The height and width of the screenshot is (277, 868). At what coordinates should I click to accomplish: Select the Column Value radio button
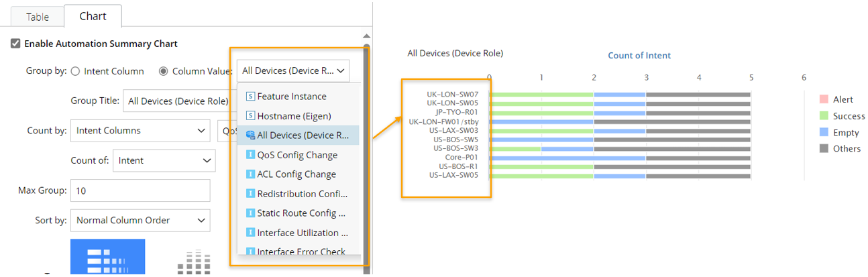point(164,71)
